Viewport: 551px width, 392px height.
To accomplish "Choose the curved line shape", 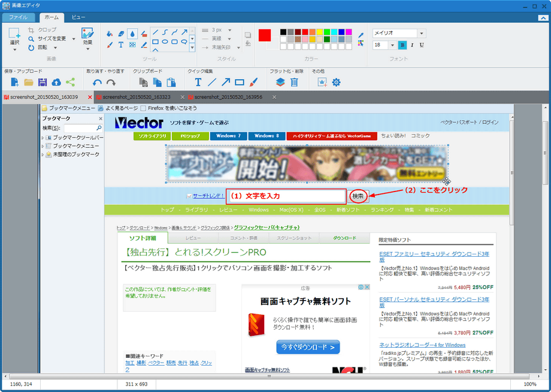I will point(165,32).
